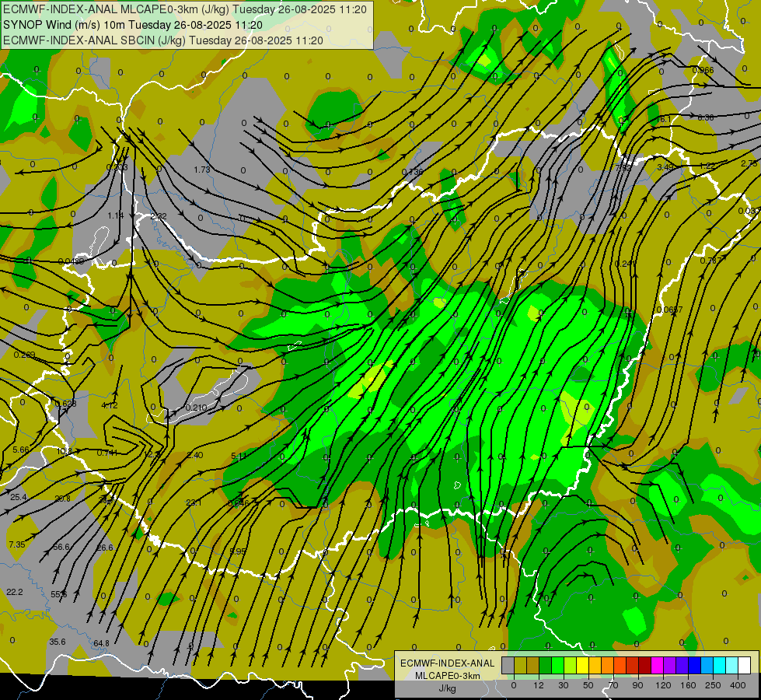This screenshot has height=700, width=761.
Task: Select the cyan swatch in the legend
Action: click(x=720, y=665)
